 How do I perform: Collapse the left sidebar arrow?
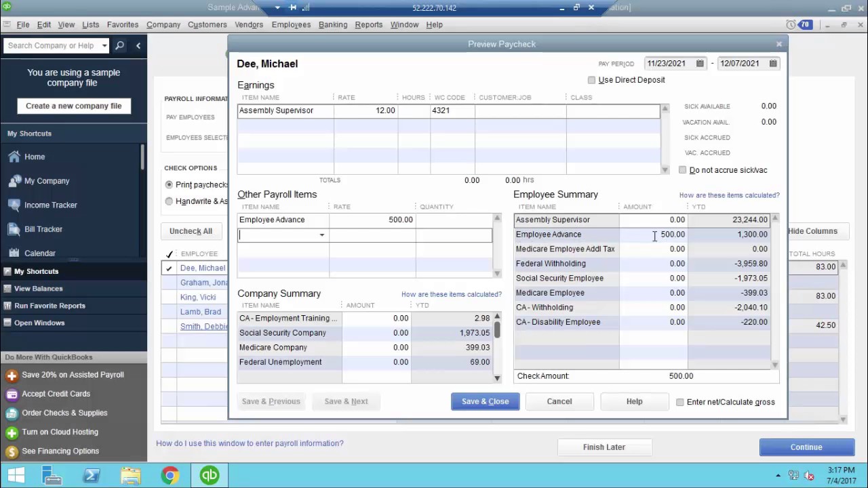click(x=138, y=45)
